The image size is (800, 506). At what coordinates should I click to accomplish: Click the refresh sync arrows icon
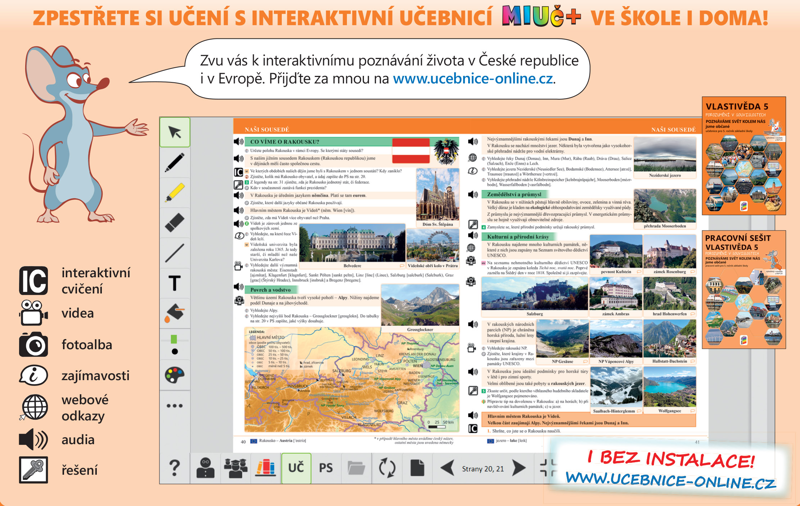click(387, 468)
